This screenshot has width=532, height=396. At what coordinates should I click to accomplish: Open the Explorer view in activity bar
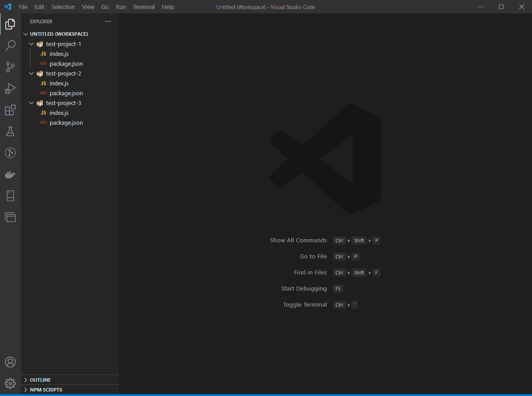pyautogui.click(x=10, y=24)
